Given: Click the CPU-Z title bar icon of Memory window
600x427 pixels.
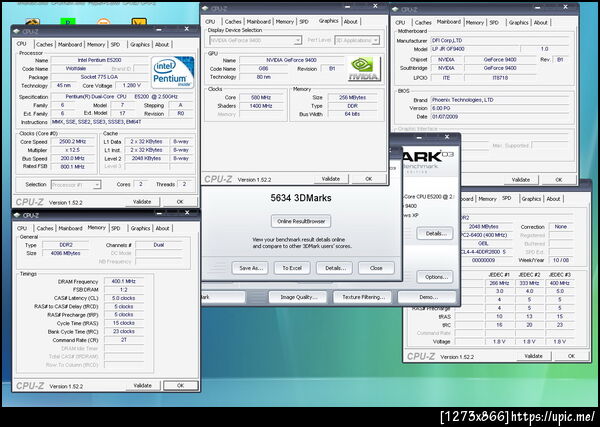Looking at the screenshot, I should coord(16,215).
